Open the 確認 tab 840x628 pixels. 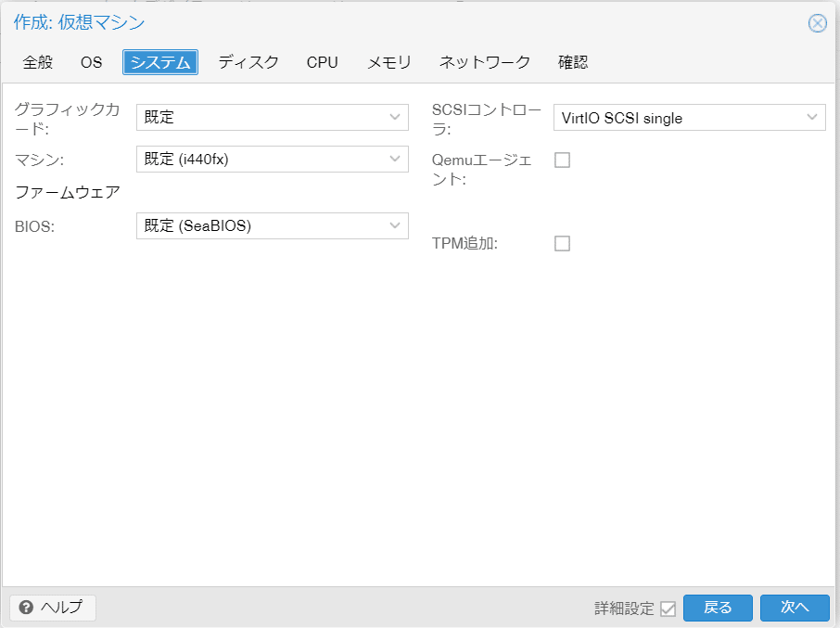(x=573, y=62)
